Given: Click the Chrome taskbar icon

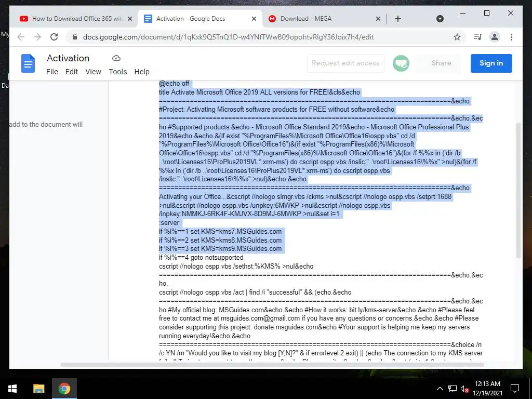Looking at the screenshot, I should 64,389.
